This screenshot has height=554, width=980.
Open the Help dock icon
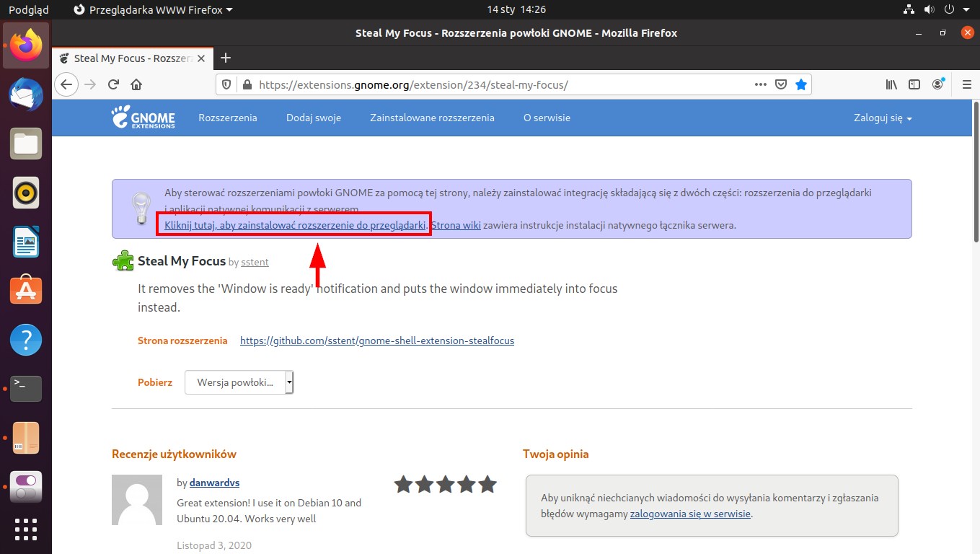(x=26, y=340)
